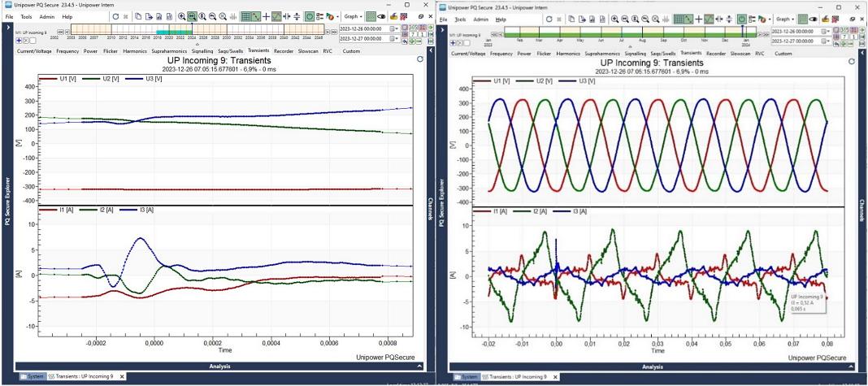Click the eye icon in left window toolbar
The height and width of the screenshot is (386, 868).
(381, 16)
